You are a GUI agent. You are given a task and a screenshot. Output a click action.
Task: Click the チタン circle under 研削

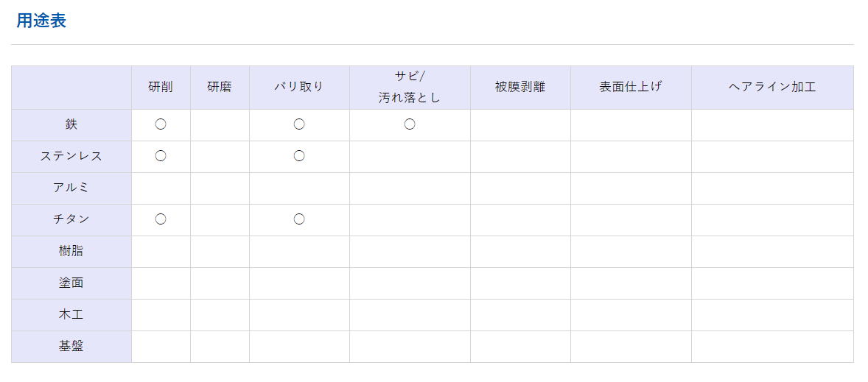(x=161, y=219)
